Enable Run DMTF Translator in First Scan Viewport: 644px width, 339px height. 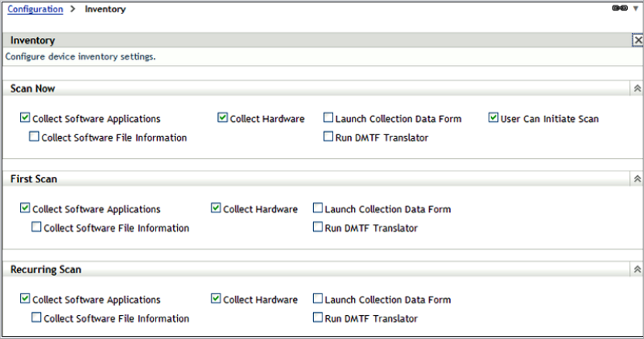pos(318,228)
